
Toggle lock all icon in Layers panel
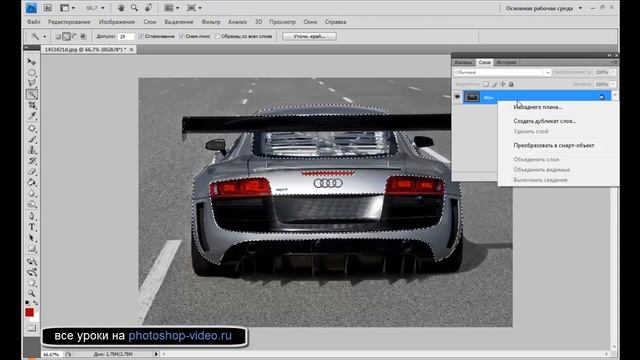pos(511,84)
